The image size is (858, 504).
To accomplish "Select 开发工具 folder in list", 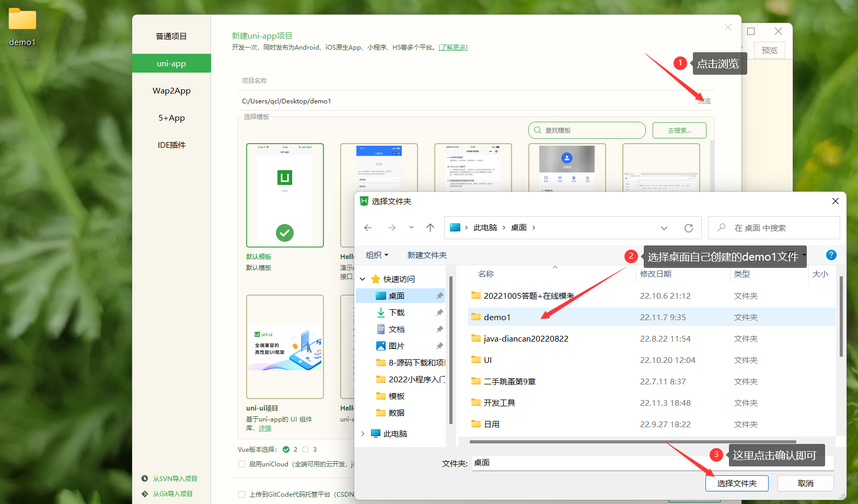I will [x=651, y=403].
